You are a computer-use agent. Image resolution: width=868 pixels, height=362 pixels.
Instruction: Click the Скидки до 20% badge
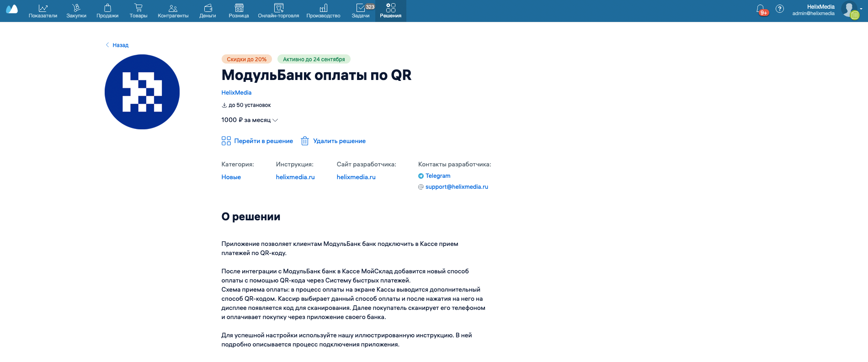tap(247, 59)
